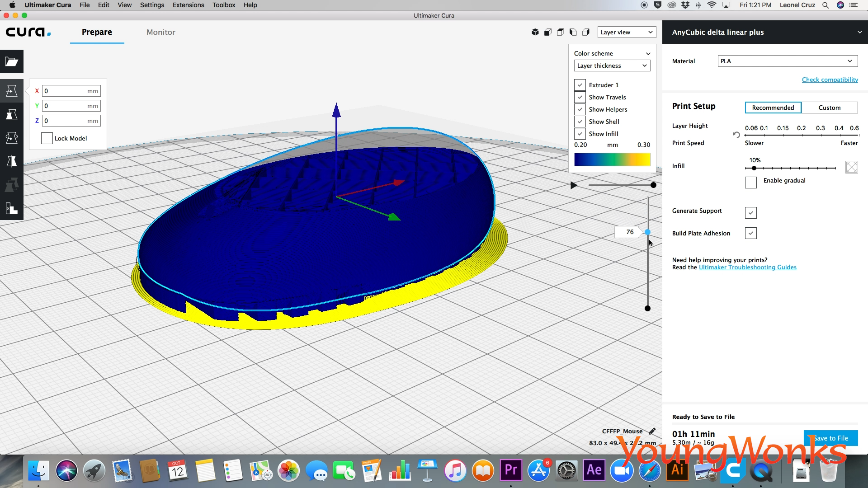868x488 pixels.
Task: Check the Lock Model box
Action: tap(47, 138)
